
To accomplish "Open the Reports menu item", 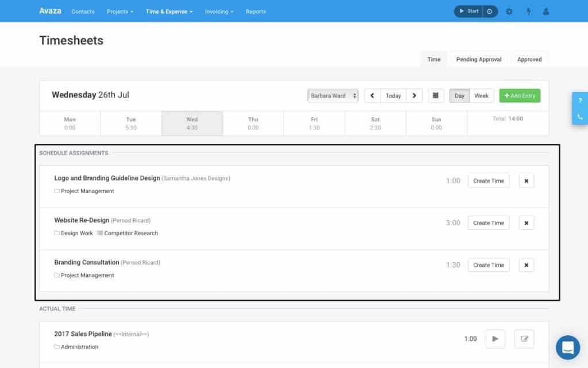I will 256,11.
